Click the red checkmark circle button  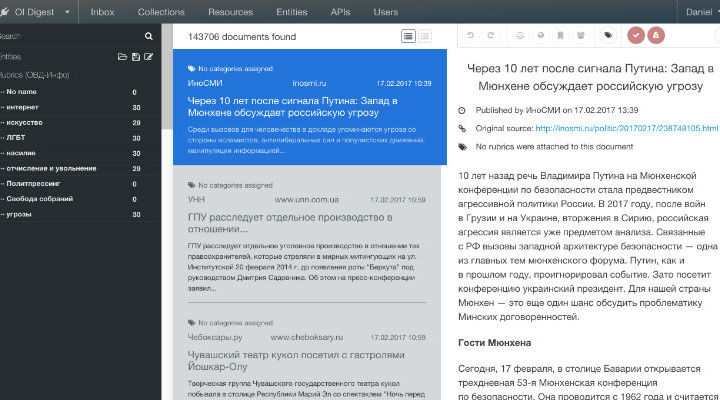(635, 35)
